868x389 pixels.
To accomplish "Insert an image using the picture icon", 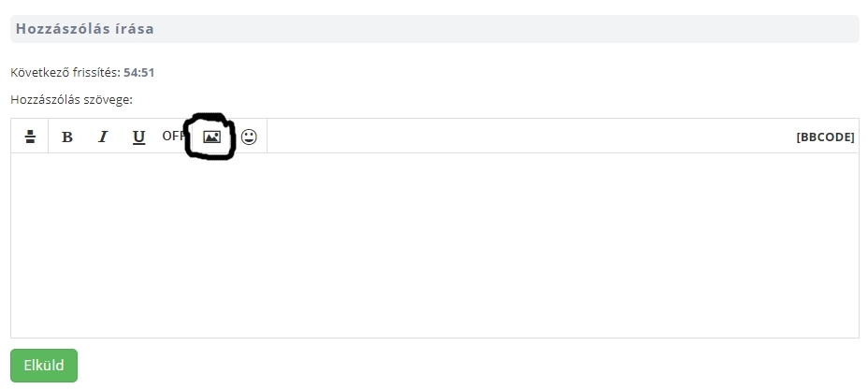I will (211, 137).
